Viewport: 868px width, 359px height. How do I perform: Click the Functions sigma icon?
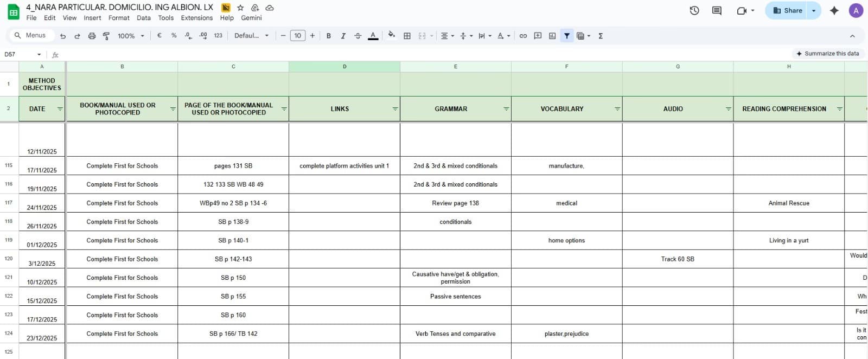[601, 36]
